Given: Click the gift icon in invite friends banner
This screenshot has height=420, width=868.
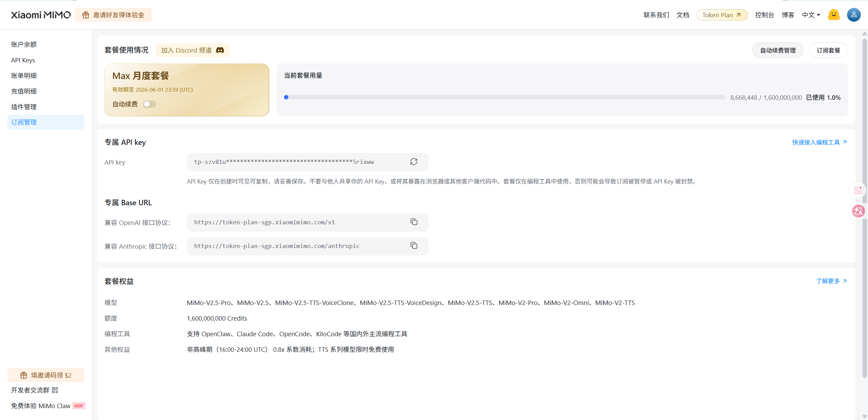Looking at the screenshot, I should [86, 15].
